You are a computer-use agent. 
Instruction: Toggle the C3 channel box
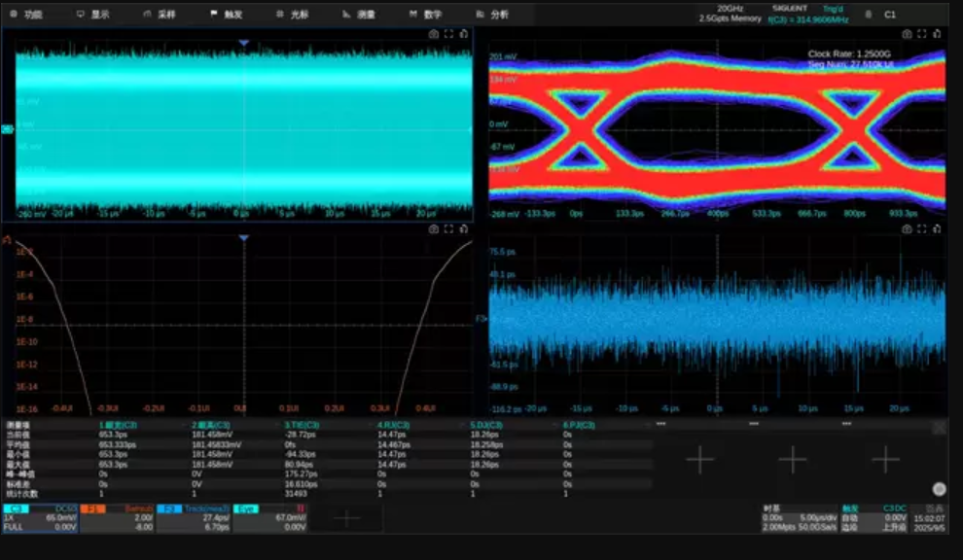(40, 517)
